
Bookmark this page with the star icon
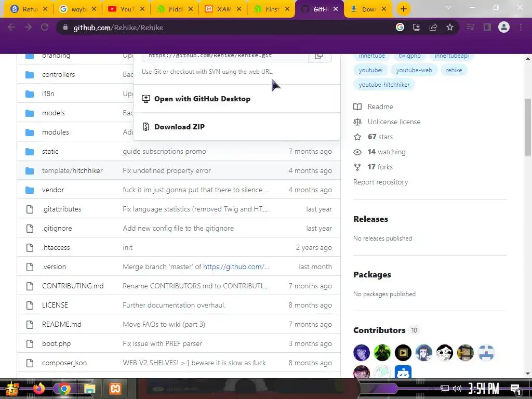pyautogui.click(x=450, y=28)
